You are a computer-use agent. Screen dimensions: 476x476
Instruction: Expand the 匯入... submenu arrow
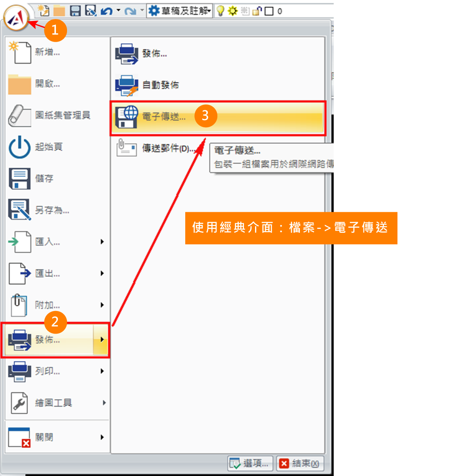tap(102, 242)
